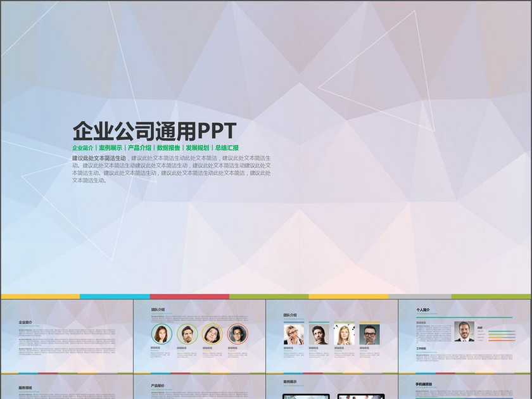
Task: Click the cyan segment of the colored divider bar
Action: [x=115, y=296]
